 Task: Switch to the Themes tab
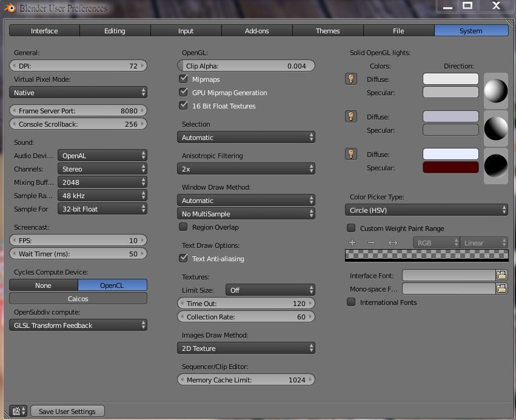[x=327, y=30]
